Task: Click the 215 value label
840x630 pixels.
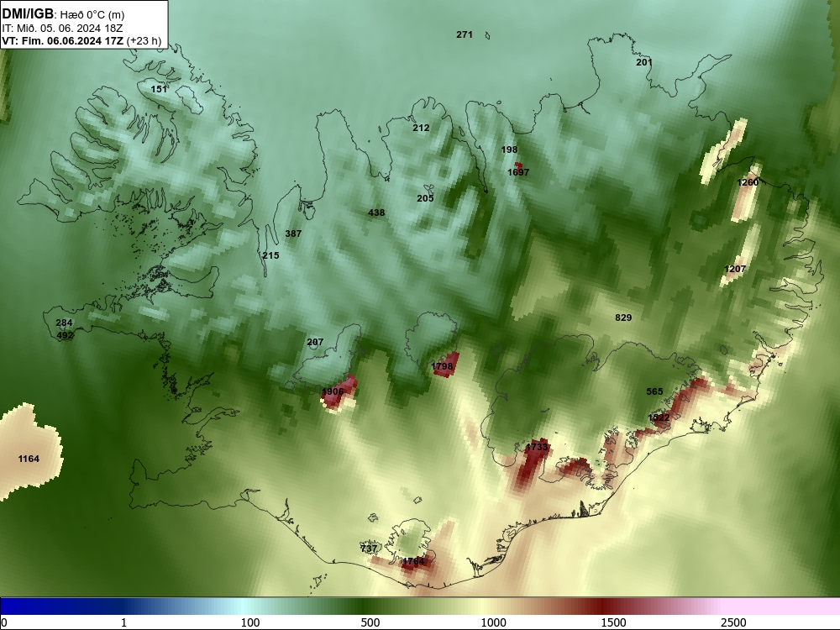Action: 270,255
